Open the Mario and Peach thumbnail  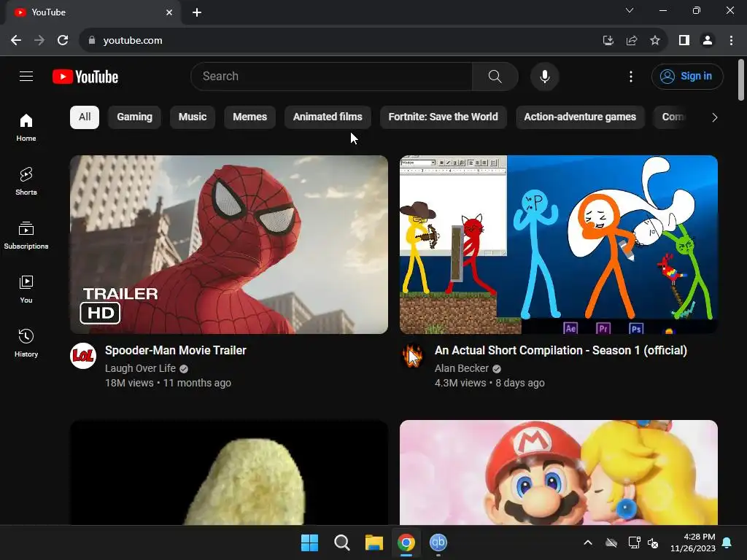(x=558, y=472)
